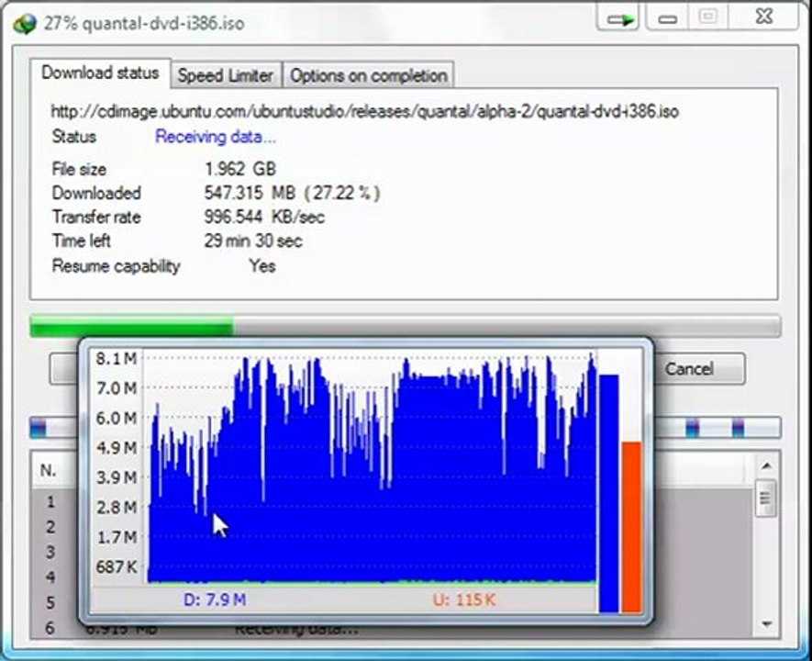812x661 pixels.
Task: Click the connections list scrollbar thumb
Action: pos(766,498)
